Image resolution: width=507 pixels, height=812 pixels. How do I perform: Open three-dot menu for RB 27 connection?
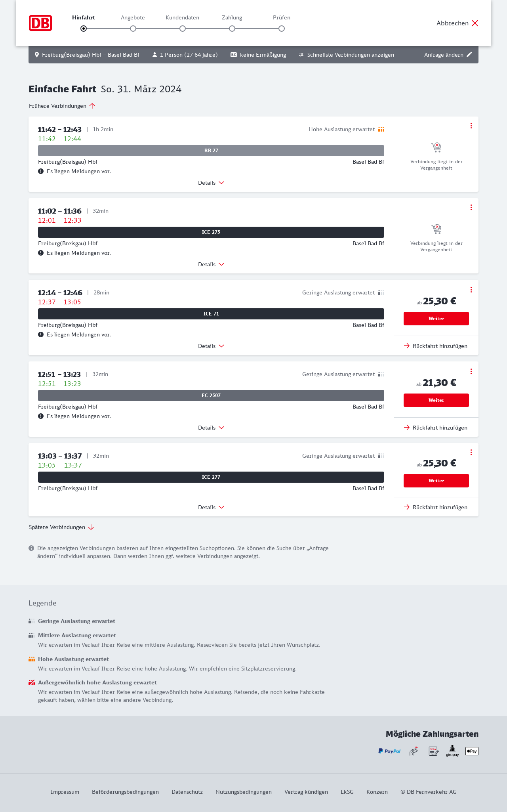tap(471, 126)
